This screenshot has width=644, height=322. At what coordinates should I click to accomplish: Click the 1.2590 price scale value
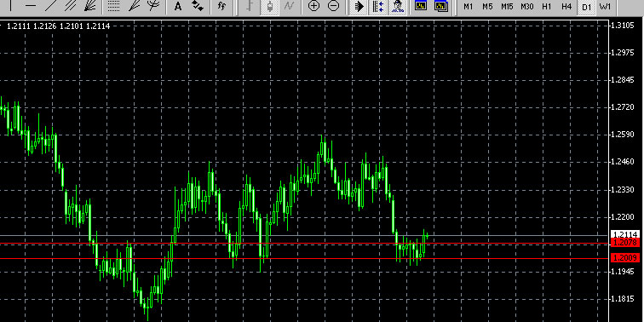click(623, 135)
